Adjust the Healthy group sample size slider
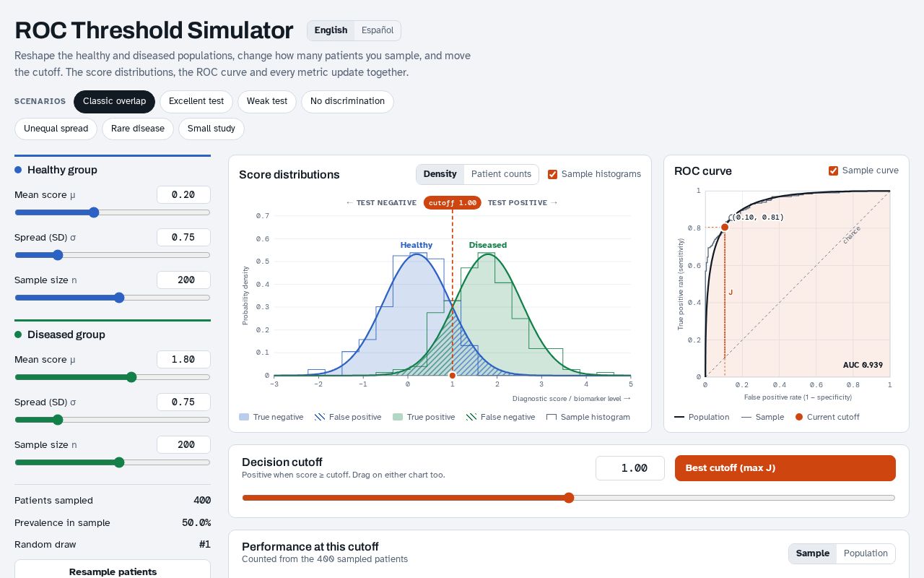Image resolution: width=924 pixels, height=578 pixels. tap(113, 298)
